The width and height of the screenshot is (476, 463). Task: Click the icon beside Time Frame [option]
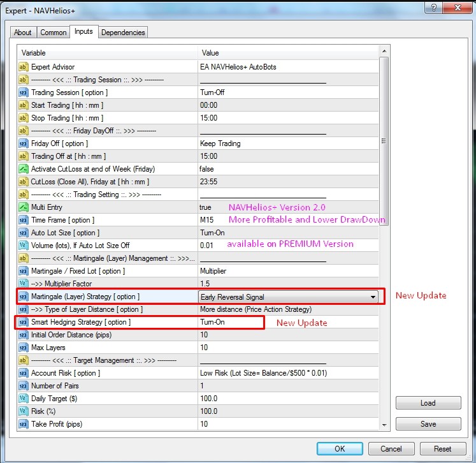coord(24,220)
